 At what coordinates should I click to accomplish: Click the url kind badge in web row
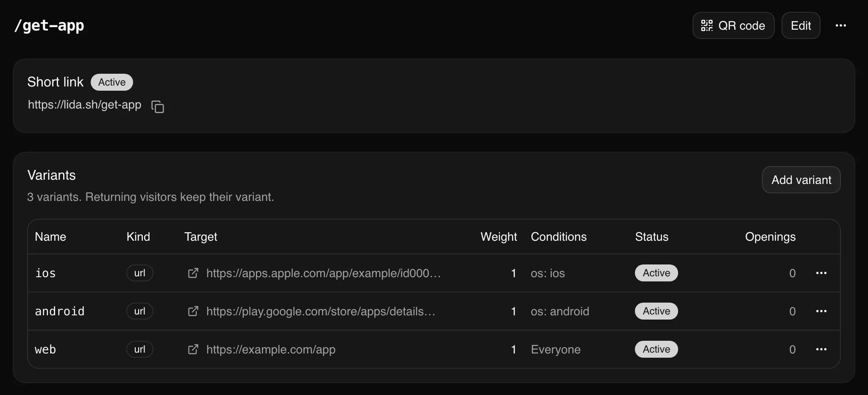[x=139, y=349]
